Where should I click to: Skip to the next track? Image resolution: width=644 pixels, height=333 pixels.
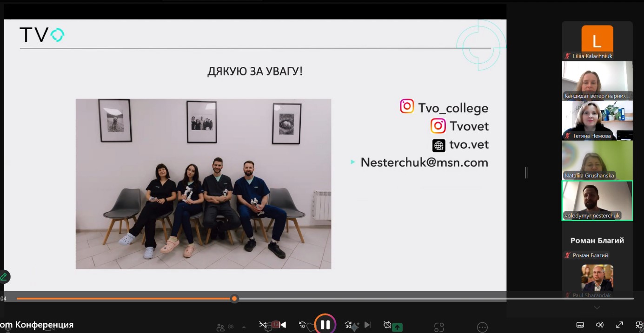pyautogui.click(x=367, y=325)
